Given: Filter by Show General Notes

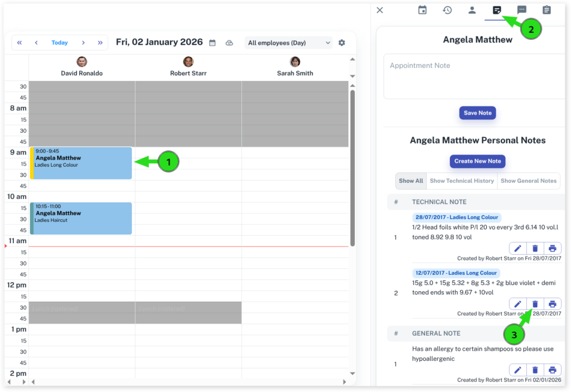Looking at the screenshot, I should [528, 181].
